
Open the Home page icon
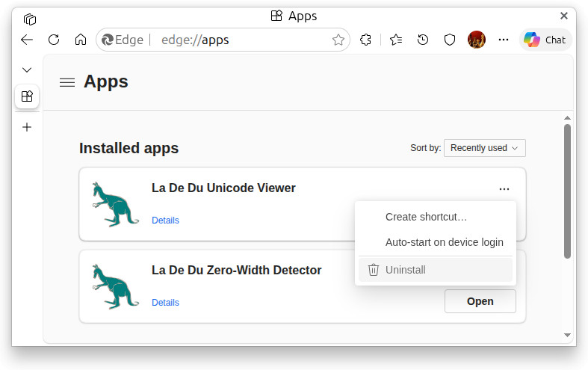click(81, 40)
